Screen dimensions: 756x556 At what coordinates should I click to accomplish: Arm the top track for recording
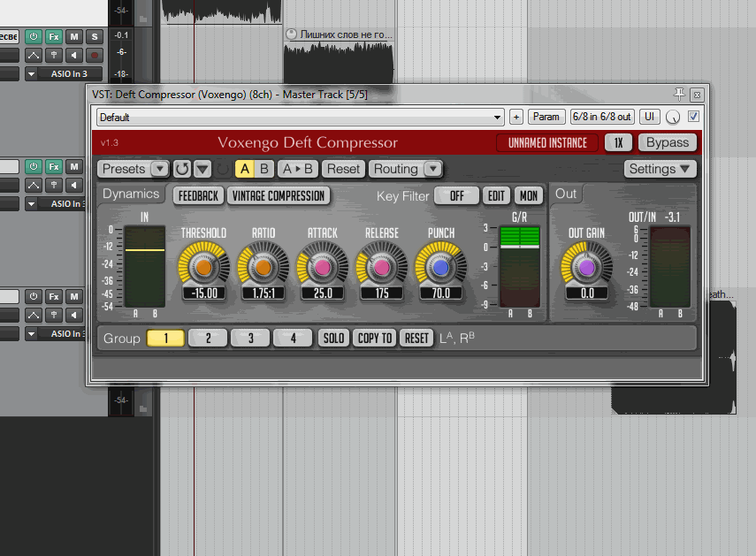(x=95, y=55)
